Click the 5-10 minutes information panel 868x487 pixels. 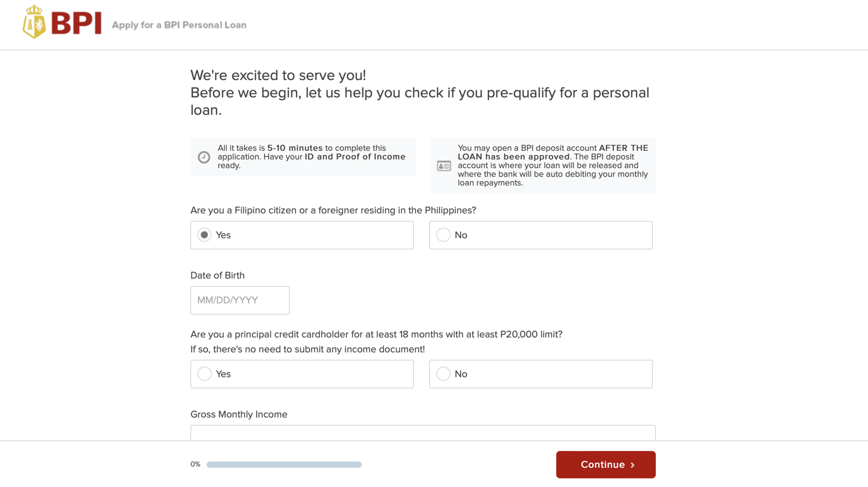pos(302,157)
